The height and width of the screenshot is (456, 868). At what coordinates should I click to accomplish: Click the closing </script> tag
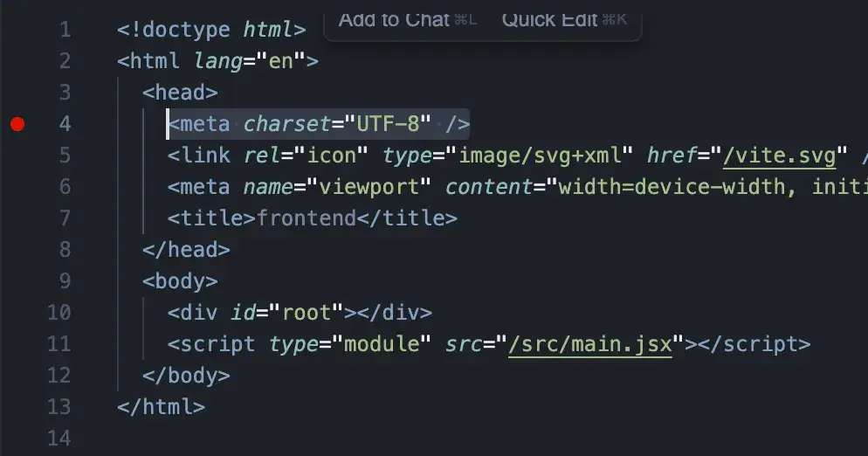click(x=754, y=345)
